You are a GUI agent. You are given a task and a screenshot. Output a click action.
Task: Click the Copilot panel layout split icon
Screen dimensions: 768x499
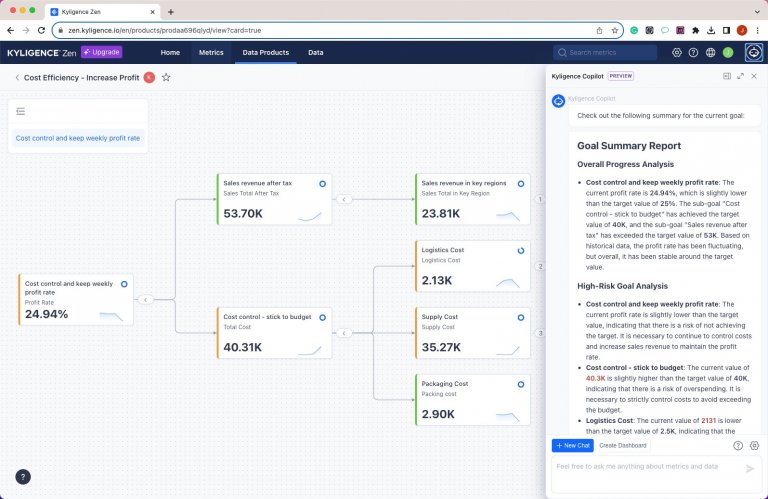pos(727,76)
